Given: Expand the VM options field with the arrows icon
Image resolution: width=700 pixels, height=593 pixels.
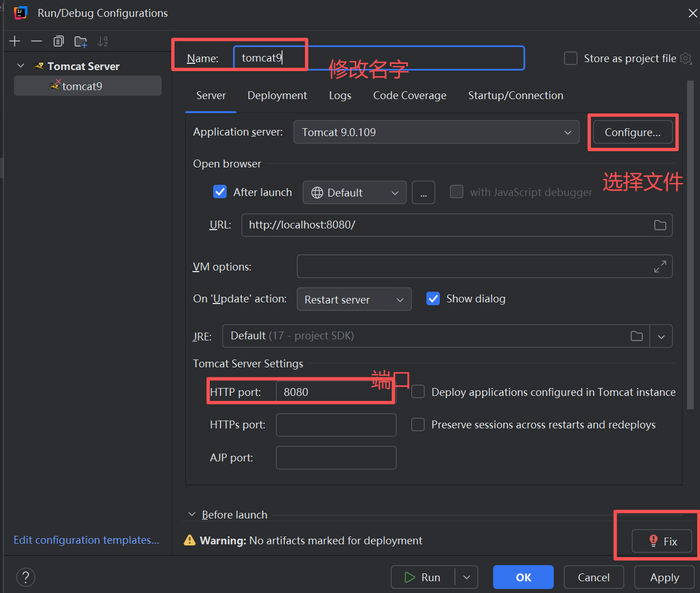Looking at the screenshot, I should click(660, 267).
